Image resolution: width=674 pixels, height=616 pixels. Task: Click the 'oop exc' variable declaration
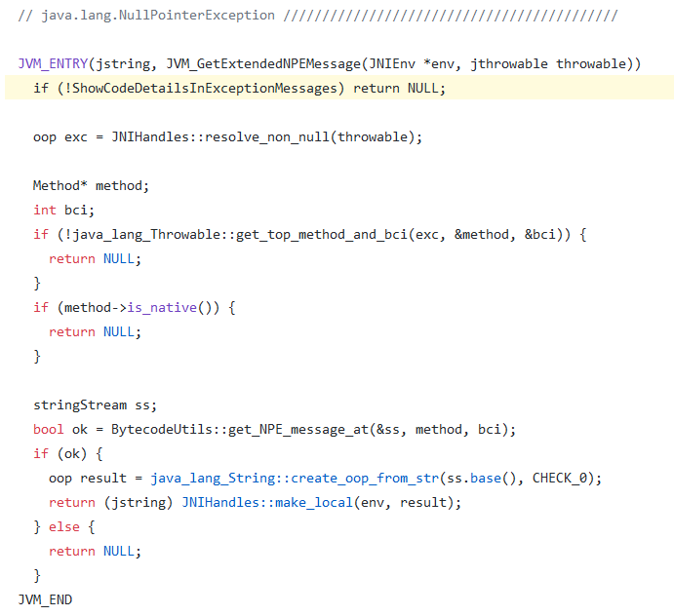(x=60, y=136)
